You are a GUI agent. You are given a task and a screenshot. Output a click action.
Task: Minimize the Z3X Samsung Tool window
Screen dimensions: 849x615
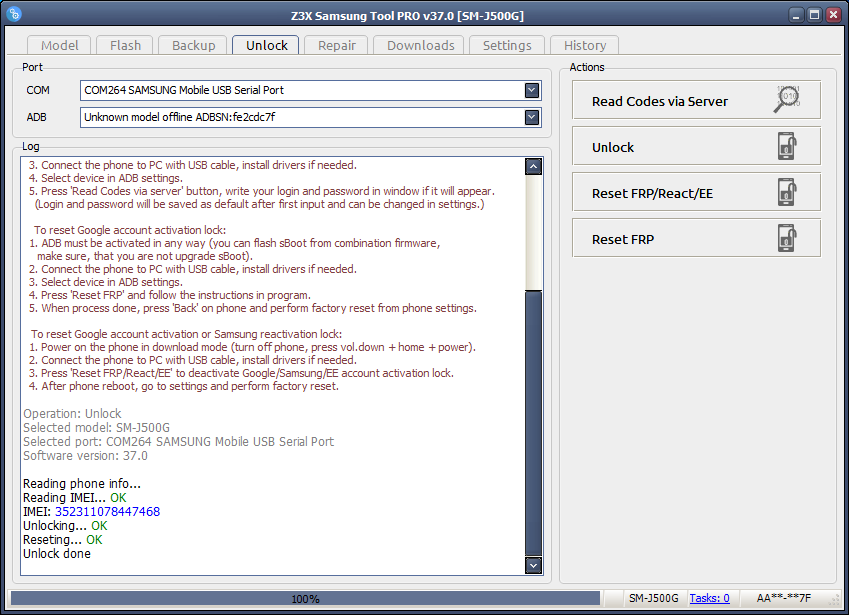point(796,15)
